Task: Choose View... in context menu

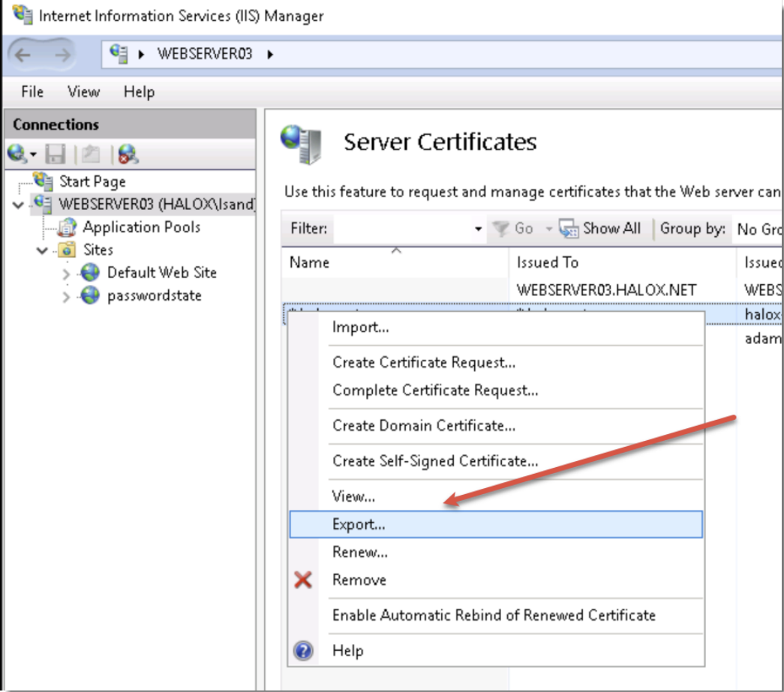Action: pos(496,496)
